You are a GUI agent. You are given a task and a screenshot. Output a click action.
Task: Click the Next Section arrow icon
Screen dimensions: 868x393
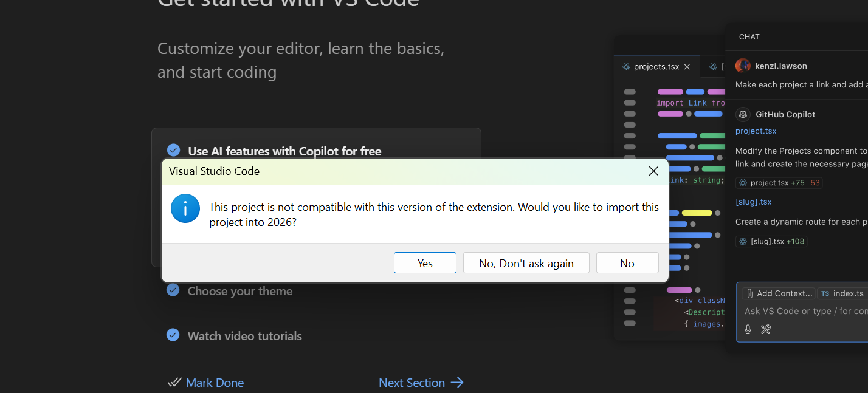[457, 382]
